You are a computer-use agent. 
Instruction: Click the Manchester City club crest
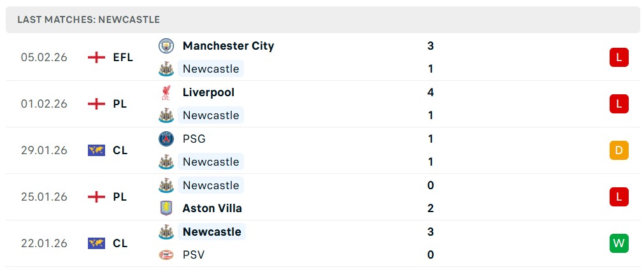click(x=166, y=46)
